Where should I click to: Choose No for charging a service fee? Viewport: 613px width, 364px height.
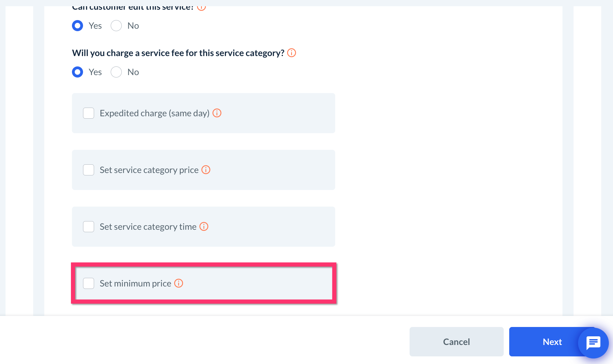pyautogui.click(x=116, y=72)
